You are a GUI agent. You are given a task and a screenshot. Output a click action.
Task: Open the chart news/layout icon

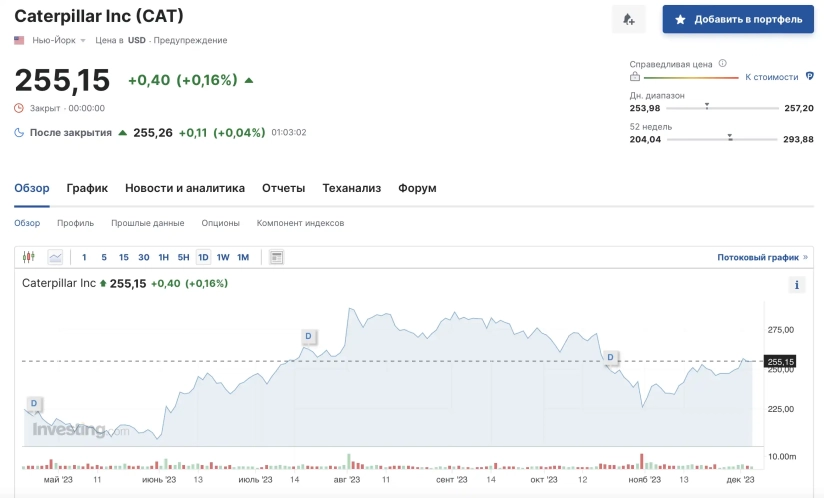click(277, 257)
